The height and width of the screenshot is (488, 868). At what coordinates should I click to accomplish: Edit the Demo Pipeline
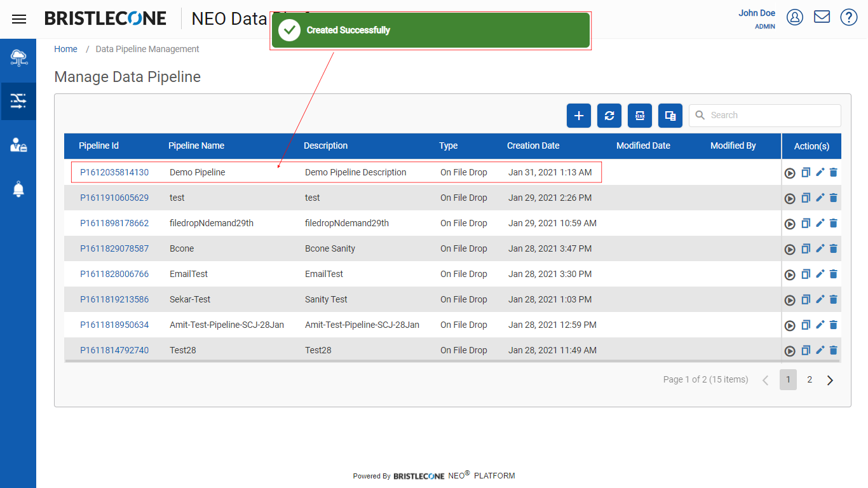820,172
